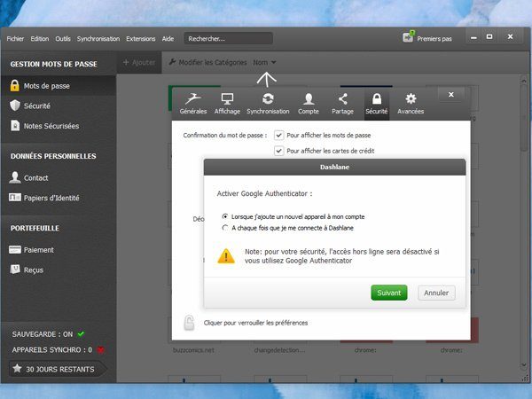Click the scrollbar down arrow
Screen dimensions: 532x399
(x=524, y=365)
